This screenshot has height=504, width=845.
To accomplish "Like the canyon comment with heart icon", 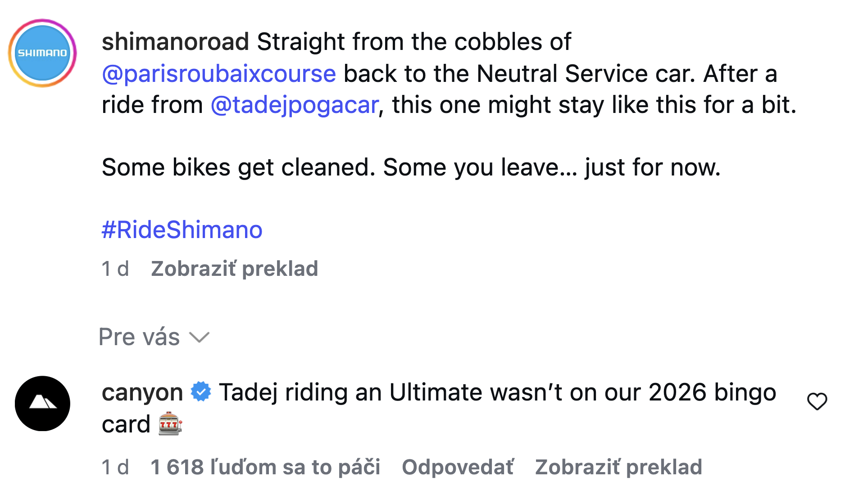I will coord(817,401).
